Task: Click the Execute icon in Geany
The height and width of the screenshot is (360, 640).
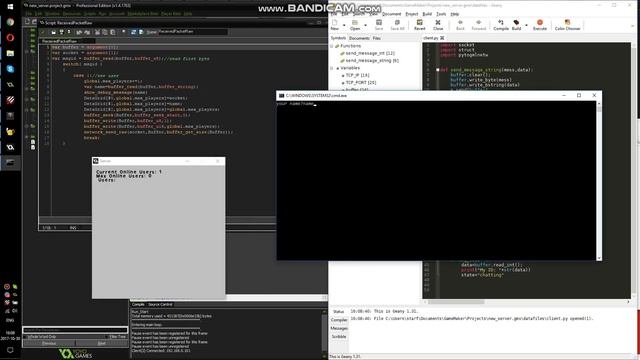Action: pyautogui.click(x=540, y=24)
